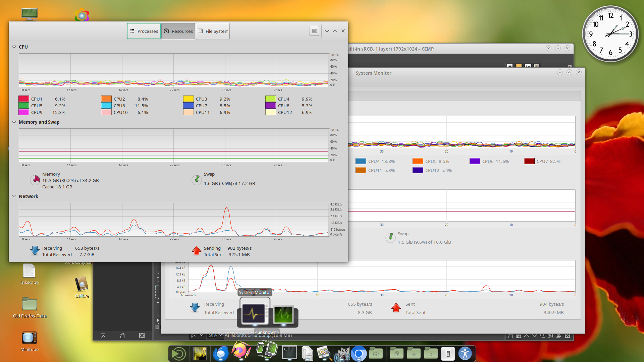Screen dimensions: 644x362
Task: Click the CPU7 8.5% swatch in rear System Monitor
Action: click(529, 161)
